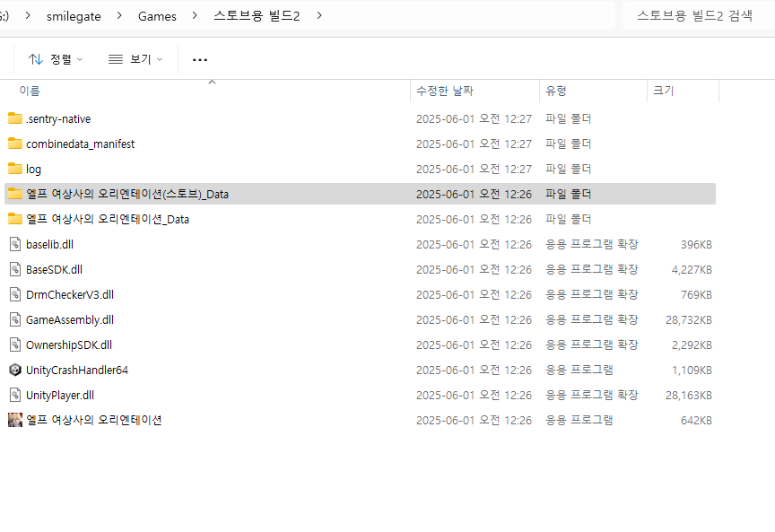Select GameAssembly.dll file name
Viewport: 775px width, 532px height.
coord(70,320)
